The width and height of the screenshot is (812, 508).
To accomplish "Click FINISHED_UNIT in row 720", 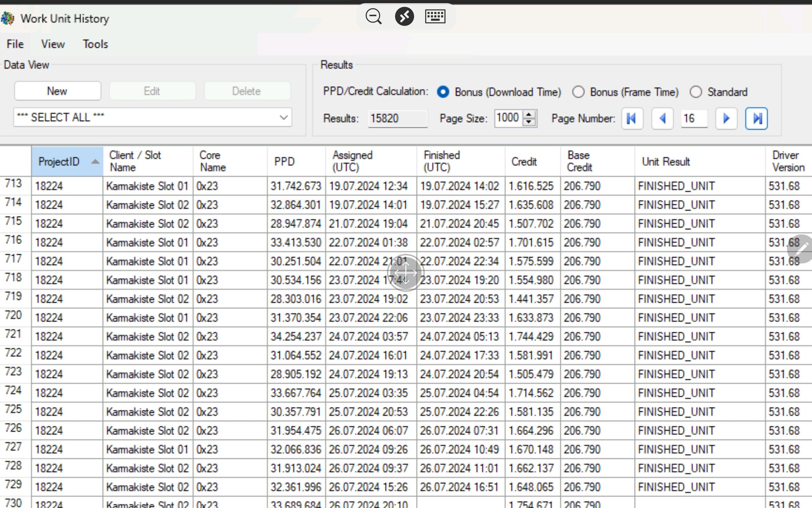I will point(677,318).
